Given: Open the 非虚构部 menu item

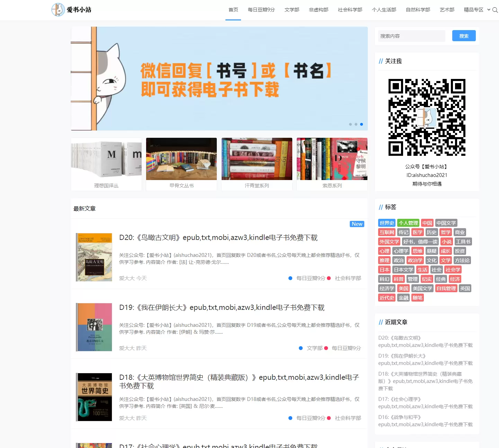Looking at the screenshot, I should pyautogui.click(x=318, y=10).
